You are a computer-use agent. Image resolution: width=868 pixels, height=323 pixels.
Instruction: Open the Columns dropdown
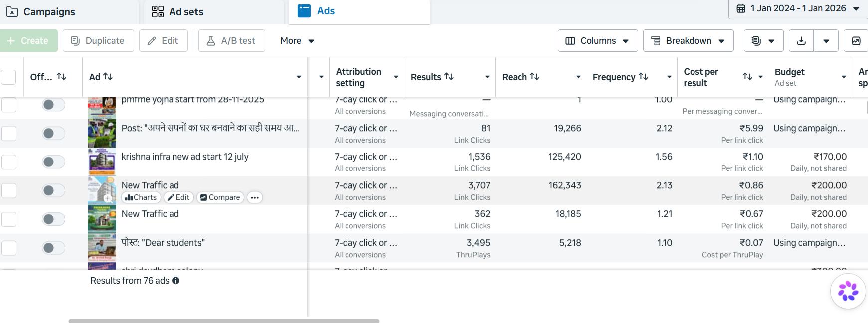tap(598, 41)
